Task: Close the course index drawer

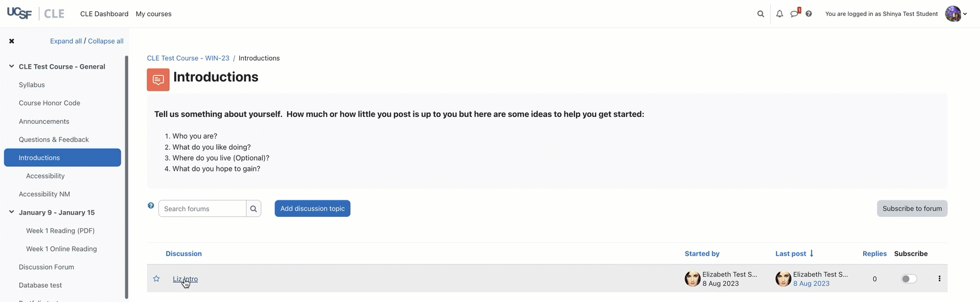Action: tap(11, 41)
